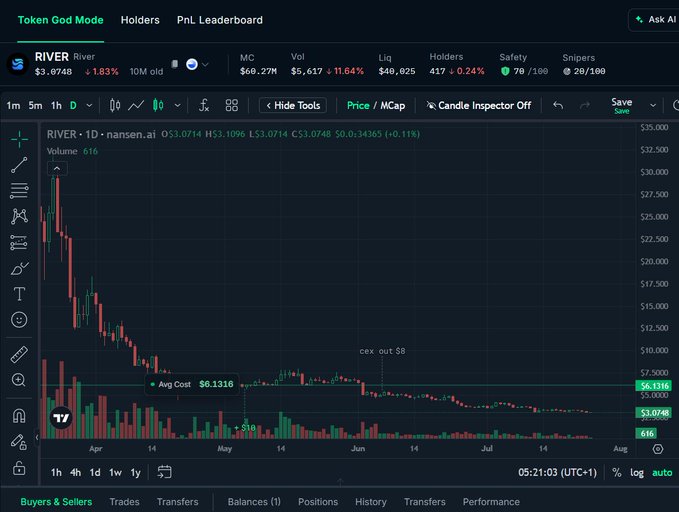Screen dimensions: 679x512
Task: Open the timeframe interval dropdown arrow
Action: point(89,105)
